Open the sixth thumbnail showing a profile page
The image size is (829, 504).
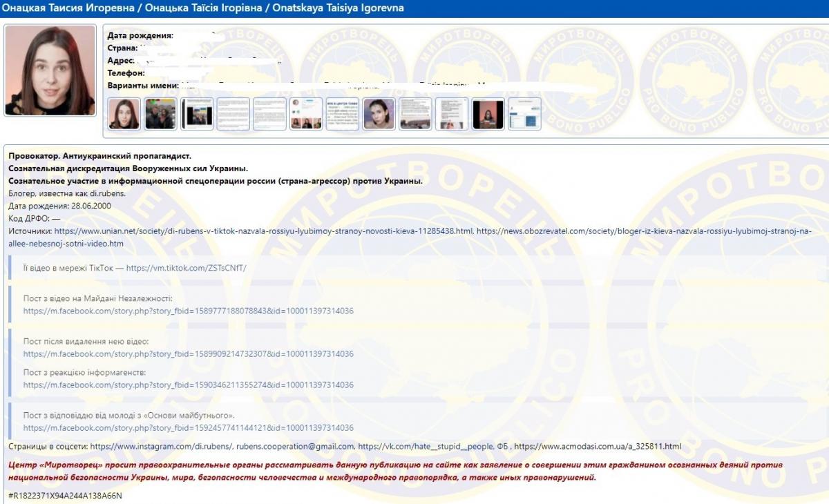[x=306, y=114]
